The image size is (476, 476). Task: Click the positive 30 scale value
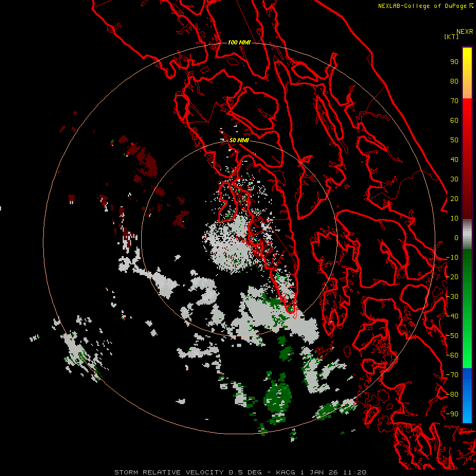(x=454, y=179)
